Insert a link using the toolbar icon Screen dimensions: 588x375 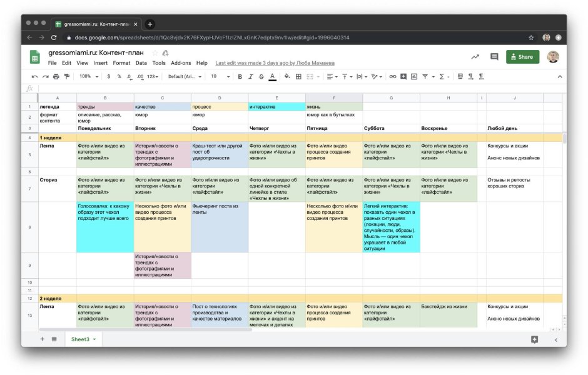click(393, 75)
